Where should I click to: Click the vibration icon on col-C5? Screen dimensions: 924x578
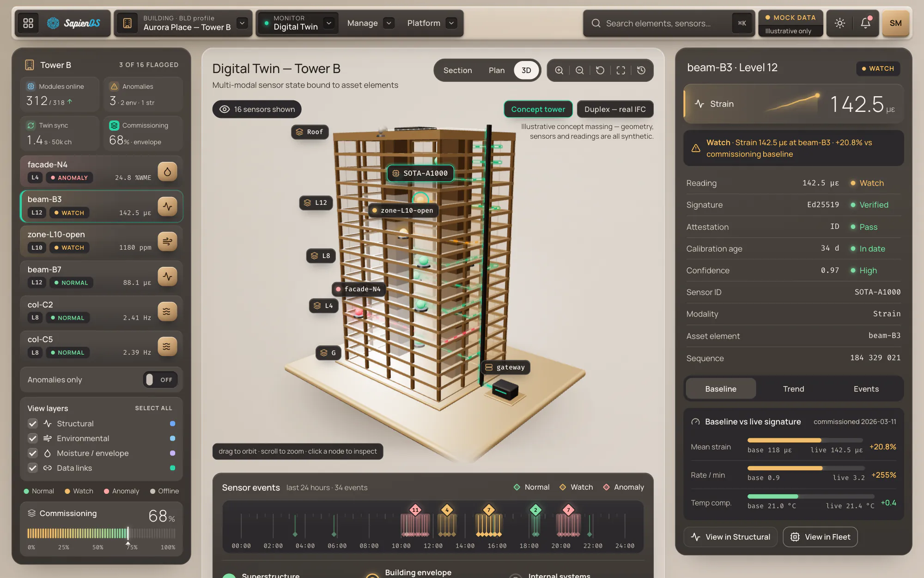(x=167, y=346)
